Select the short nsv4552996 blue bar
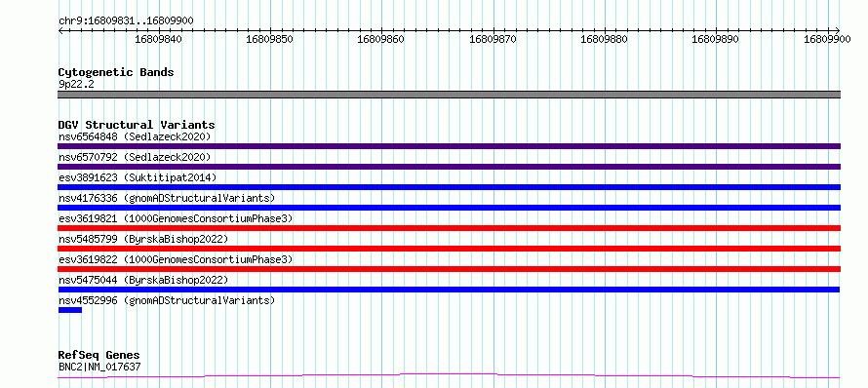The width and height of the screenshot is (868, 388). 70,310
